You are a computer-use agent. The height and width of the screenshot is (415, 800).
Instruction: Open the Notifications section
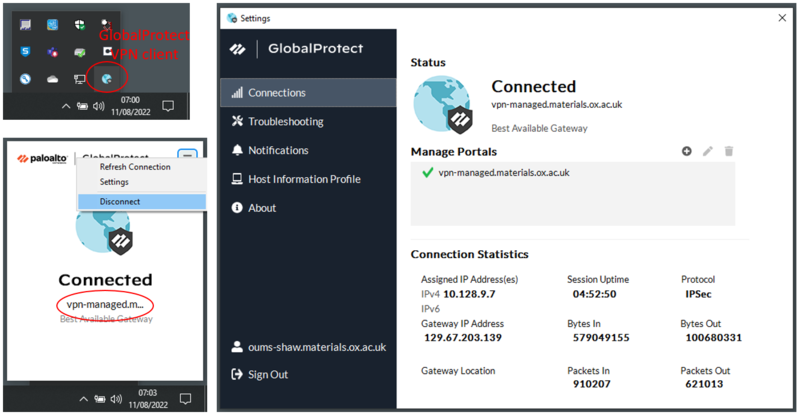308,150
